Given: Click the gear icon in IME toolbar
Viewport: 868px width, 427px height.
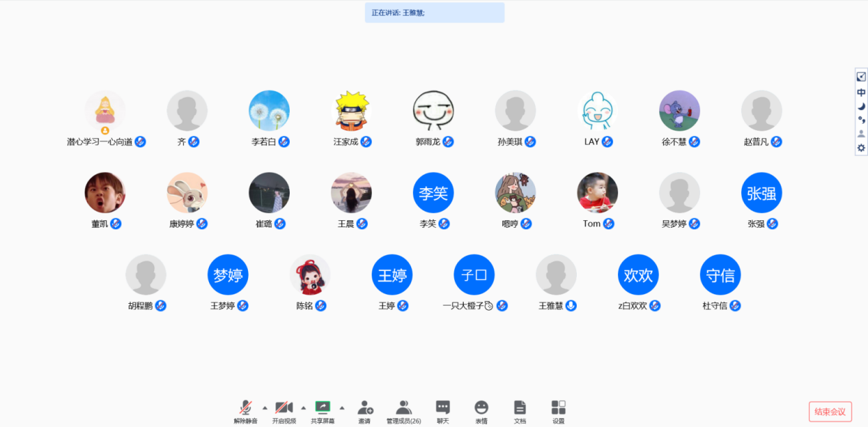Looking at the screenshot, I should [x=861, y=148].
